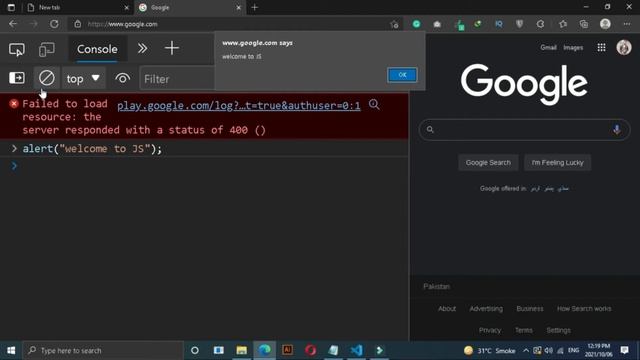Viewport: 640px width, 360px height.
Task: Open the browser settings and more menu
Action: (x=627, y=24)
